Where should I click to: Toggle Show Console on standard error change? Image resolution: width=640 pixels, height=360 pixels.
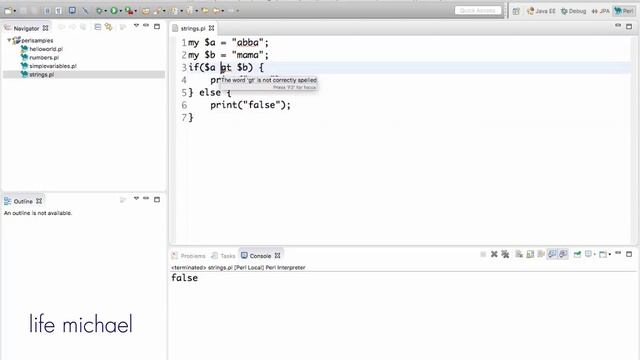(x=563, y=254)
